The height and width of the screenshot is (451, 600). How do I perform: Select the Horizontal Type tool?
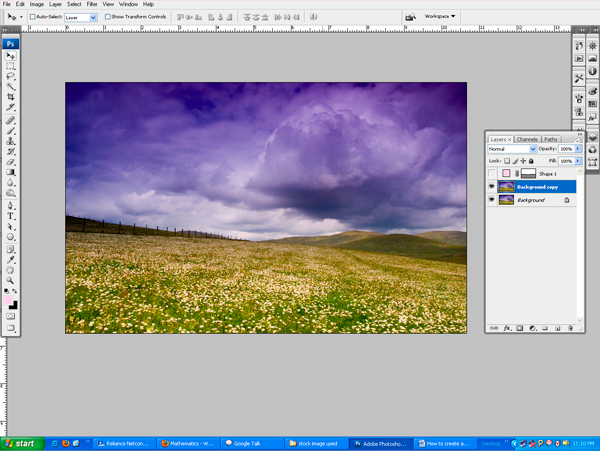11,216
